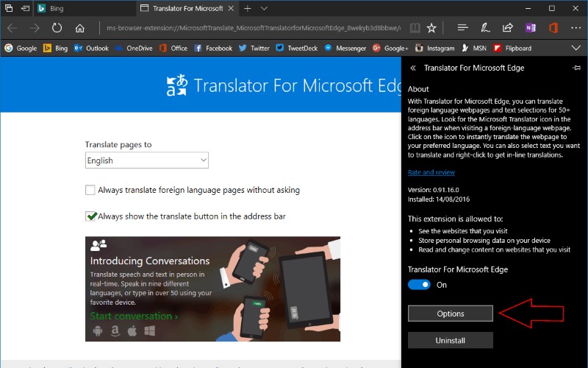Viewport: 588px width, 368px height.
Task: Switch to the Bing tab
Action: (x=85, y=8)
